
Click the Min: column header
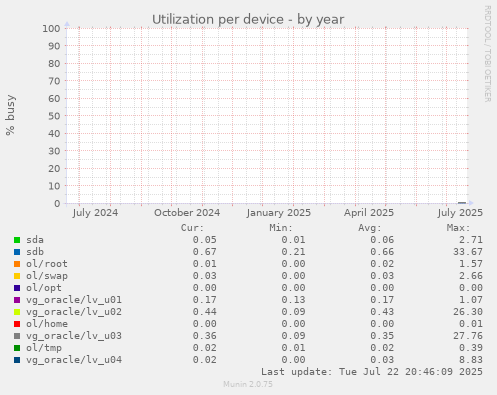tap(281, 228)
